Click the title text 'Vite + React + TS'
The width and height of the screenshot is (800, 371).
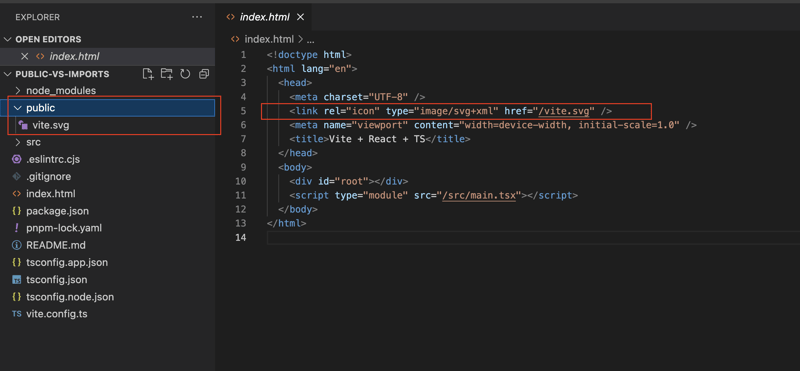click(x=377, y=139)
